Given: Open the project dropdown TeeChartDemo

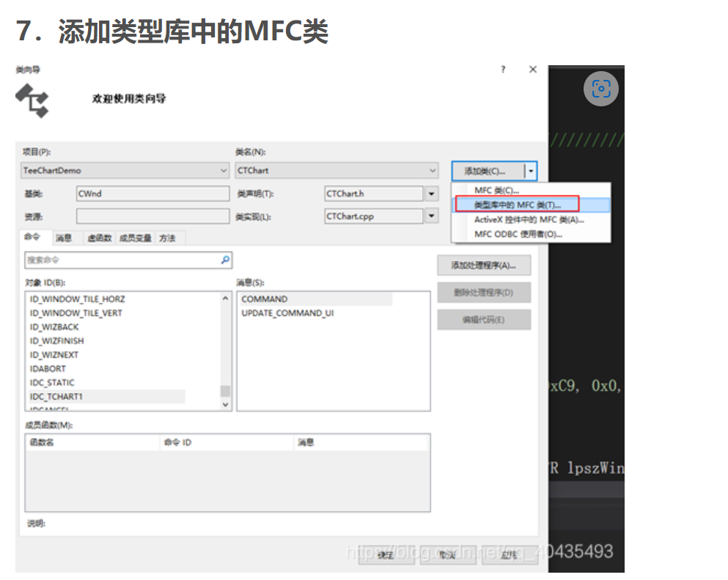Looking at the screenshot, I should coord(125,170).
